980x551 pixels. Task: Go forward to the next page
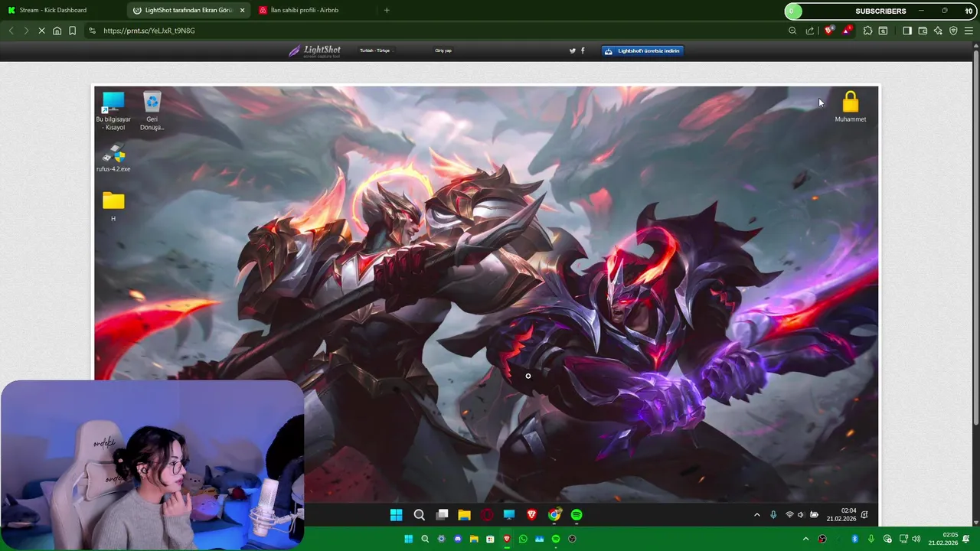pyautogui.click(x=26, y=31)
